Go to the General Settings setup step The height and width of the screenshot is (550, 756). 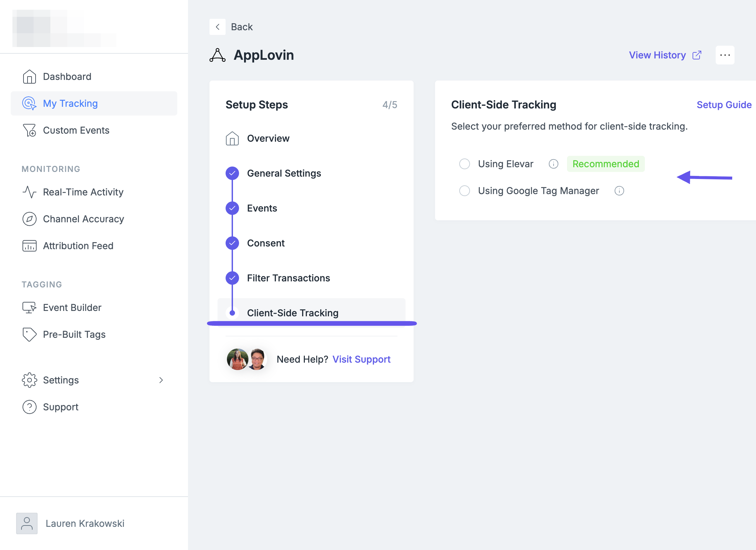click(312, 173)
